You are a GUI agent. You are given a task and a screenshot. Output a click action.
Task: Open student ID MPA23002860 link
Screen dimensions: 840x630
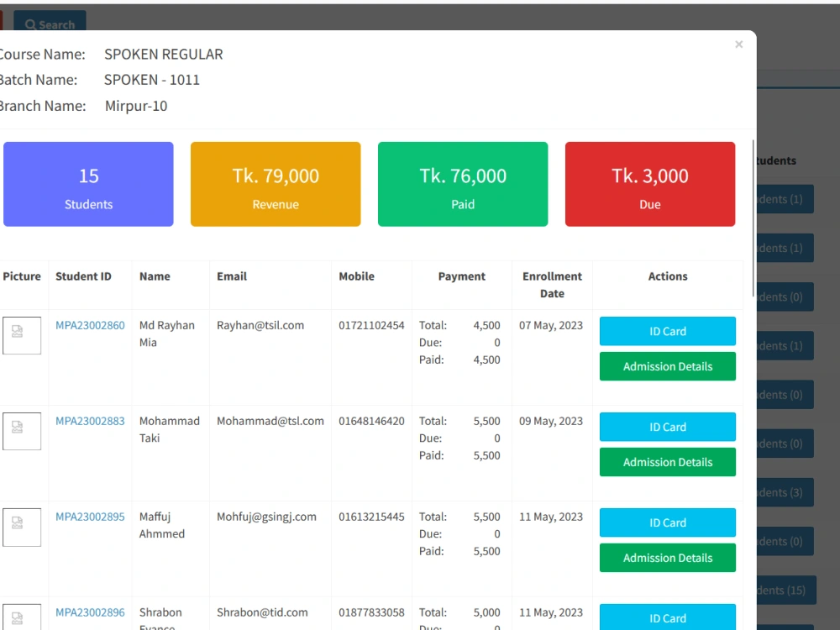pos(90,325)
